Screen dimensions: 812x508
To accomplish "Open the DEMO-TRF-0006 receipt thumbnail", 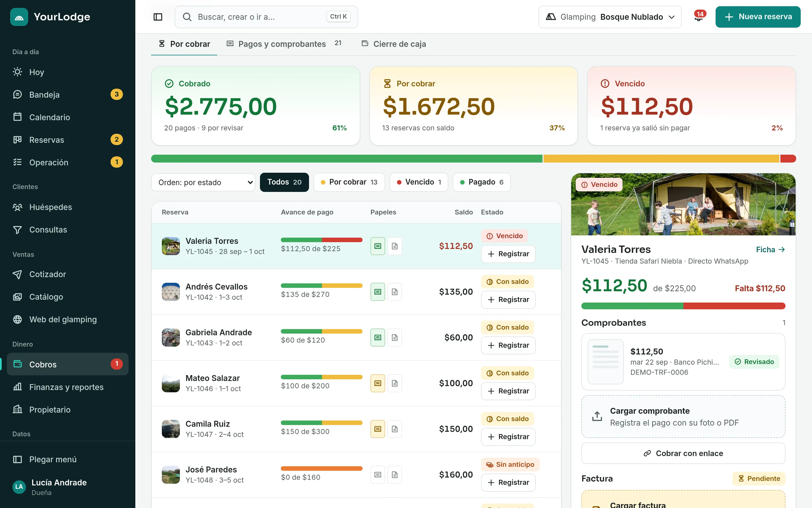I will coord(605,362).
